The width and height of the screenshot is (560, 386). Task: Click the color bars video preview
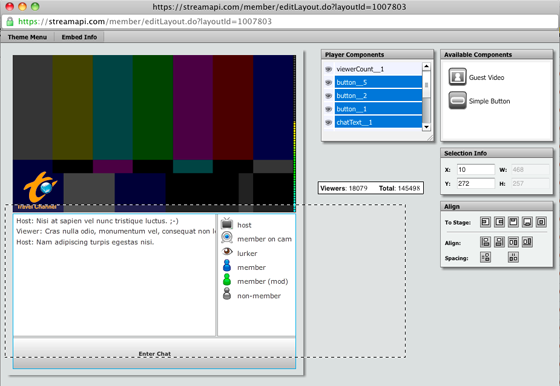[153, 134]
